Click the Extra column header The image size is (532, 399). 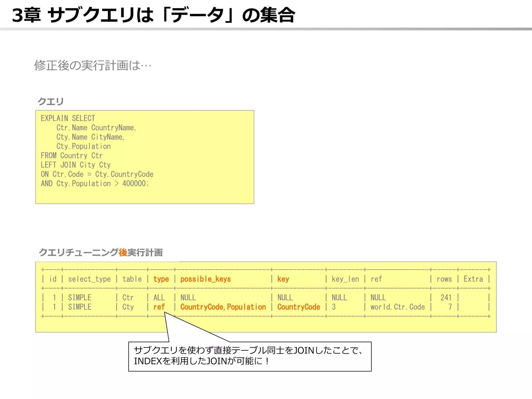pos(473,279)
